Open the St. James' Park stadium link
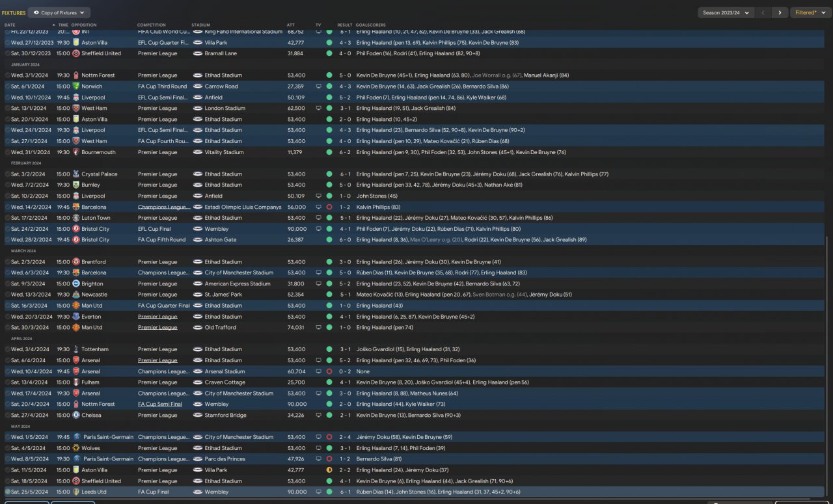The height and width of the screenshot is (504, 833). (224, 295)
